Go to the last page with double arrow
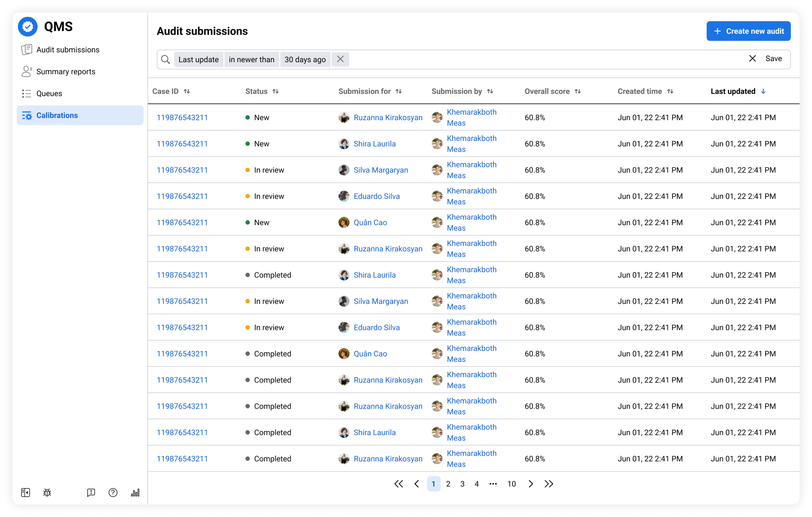This screenshot has height=517, width=812. [549, 484]
